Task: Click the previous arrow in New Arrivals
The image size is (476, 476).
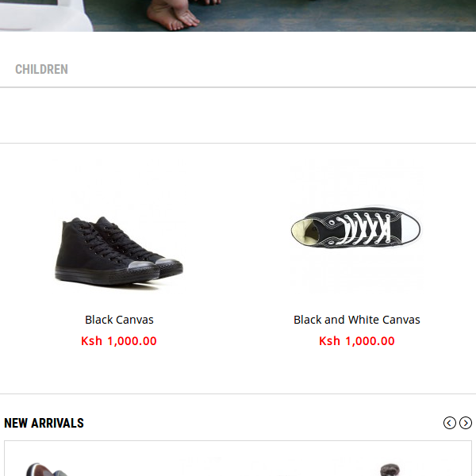Action: coord(450,423)
